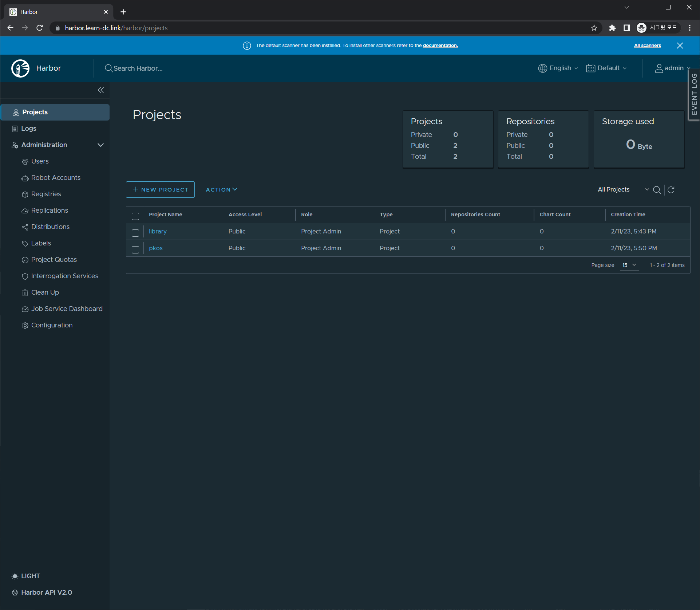700x610 pixels.
Task: Open the All Projects filter dropdown
Action: coord(623,190)
